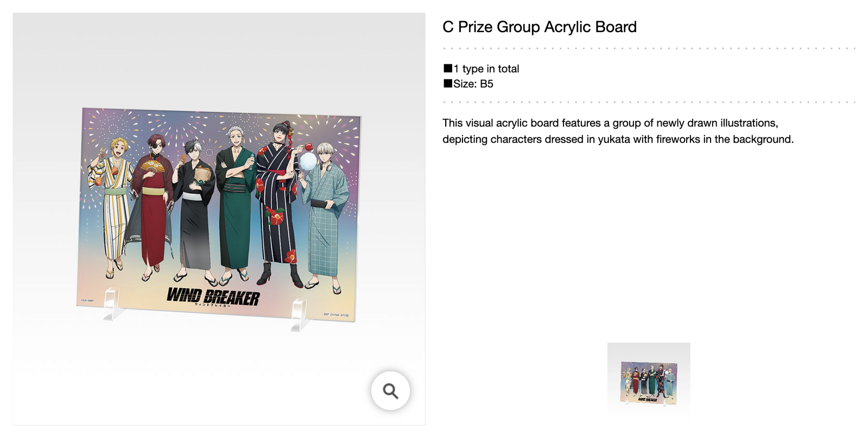This screenshot has width=868, height=436.
Task: Click the product description paragraph
Action: click(617, 131)
